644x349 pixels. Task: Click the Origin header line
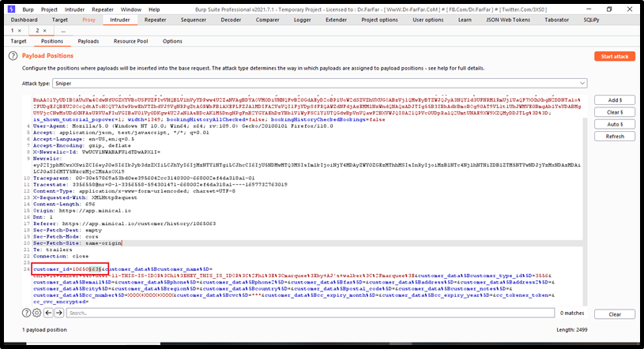82,211
